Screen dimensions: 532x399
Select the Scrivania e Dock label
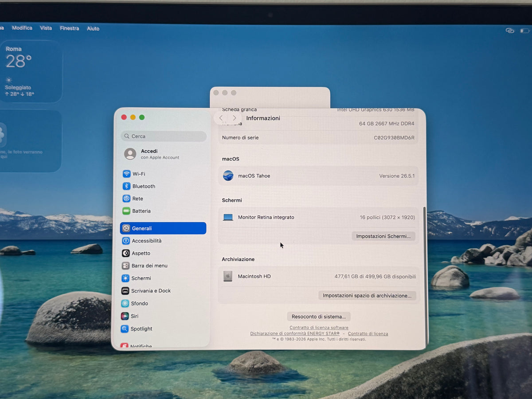[x=151, y=291]
